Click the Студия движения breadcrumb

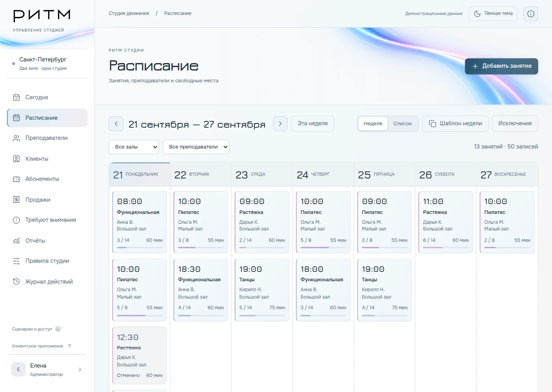[x=129, y=13]
